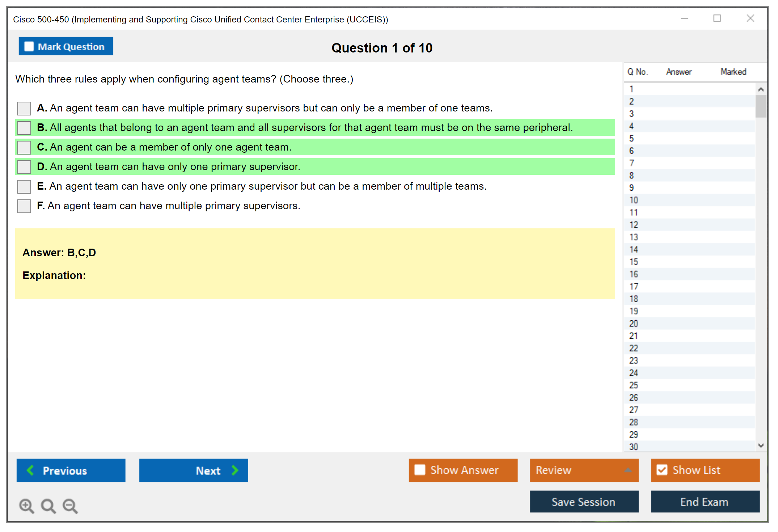Viewport: 778px width, 532px height.
Task: Uncheck the Show List option
Action: tap(662, 470)
